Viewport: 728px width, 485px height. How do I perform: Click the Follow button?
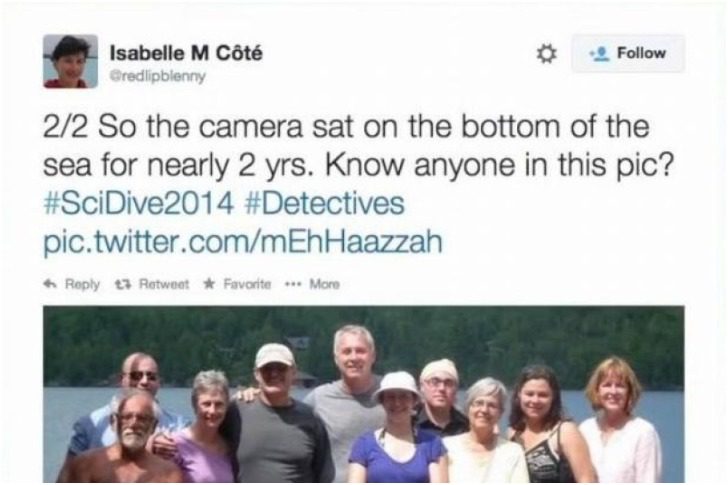(x=628, y=53)
